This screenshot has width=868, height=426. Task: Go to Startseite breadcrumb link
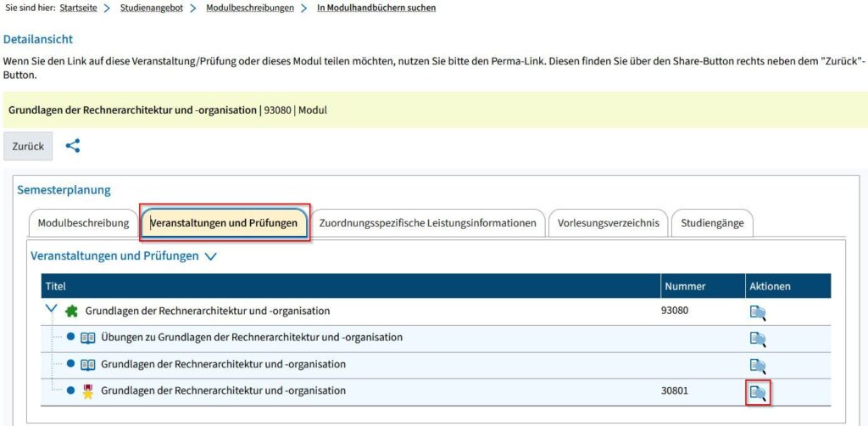[x=79, y=8]
